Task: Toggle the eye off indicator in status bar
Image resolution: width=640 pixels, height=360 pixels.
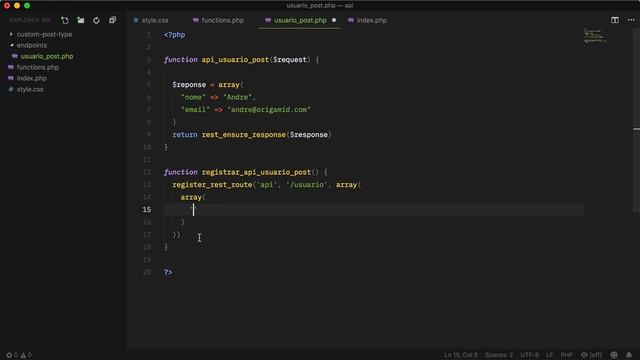Action: 591,355
